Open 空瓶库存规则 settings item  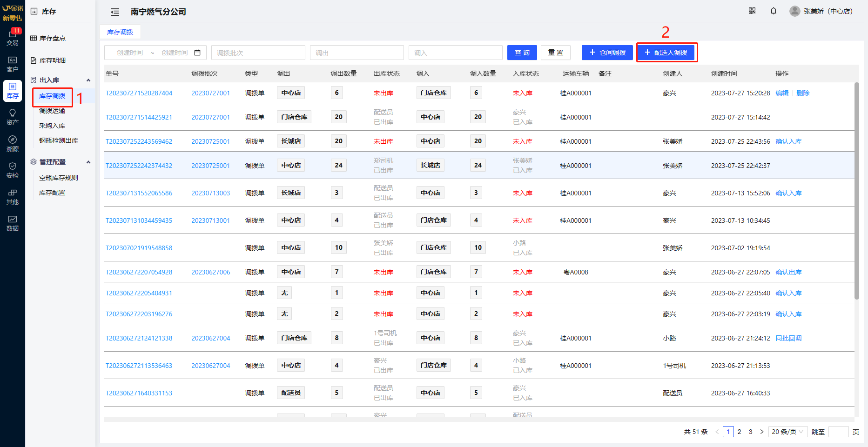tap(59, 178)
